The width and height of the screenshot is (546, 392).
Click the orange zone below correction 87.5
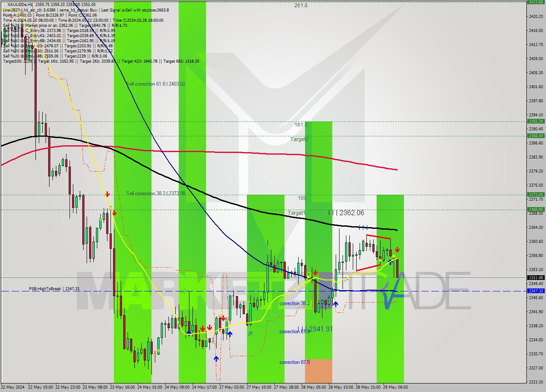(318, 371)
